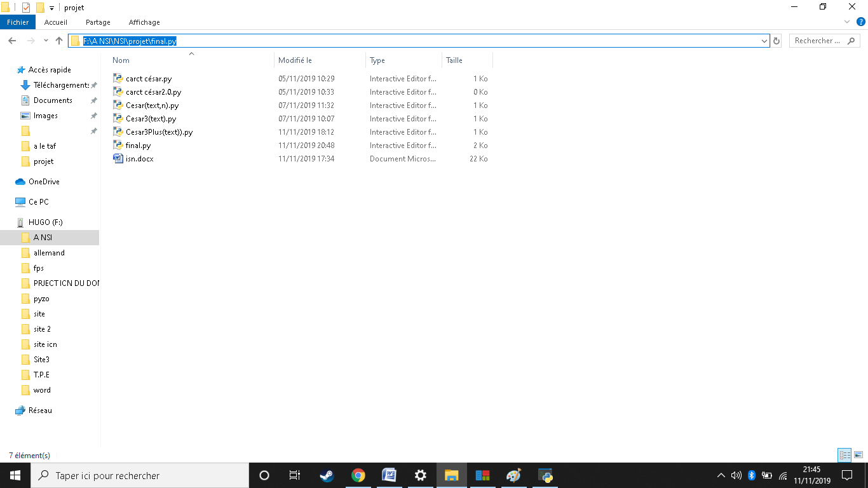This screenshot has height=488, width=868.
Task: Go back with the left arrow
Action: tap(12, 41)
